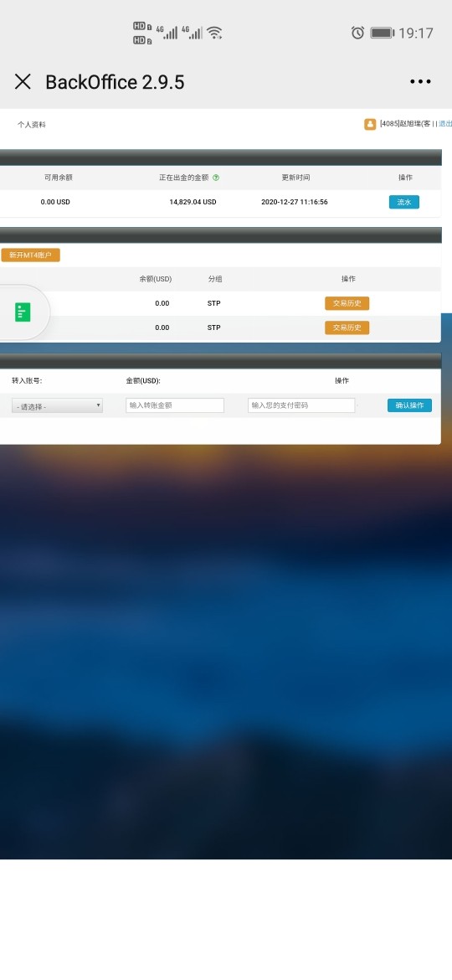Tap the Wi-Fi icon in status bar

click(x=215, y=33)
